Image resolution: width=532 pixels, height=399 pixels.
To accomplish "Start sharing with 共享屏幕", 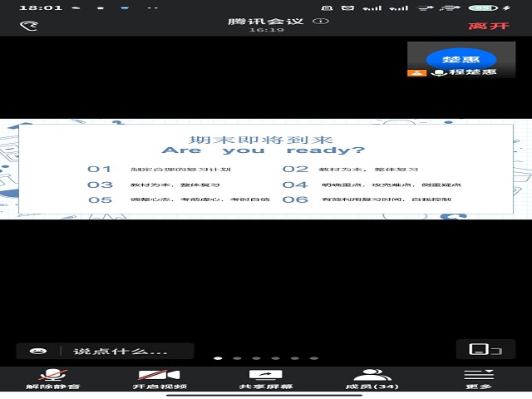I will coord(266,379).
